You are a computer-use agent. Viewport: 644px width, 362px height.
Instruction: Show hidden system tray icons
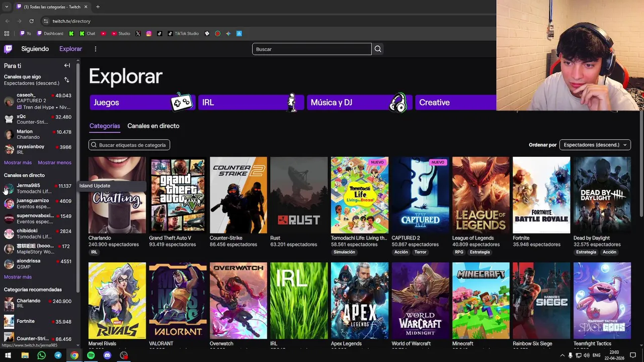562,355
